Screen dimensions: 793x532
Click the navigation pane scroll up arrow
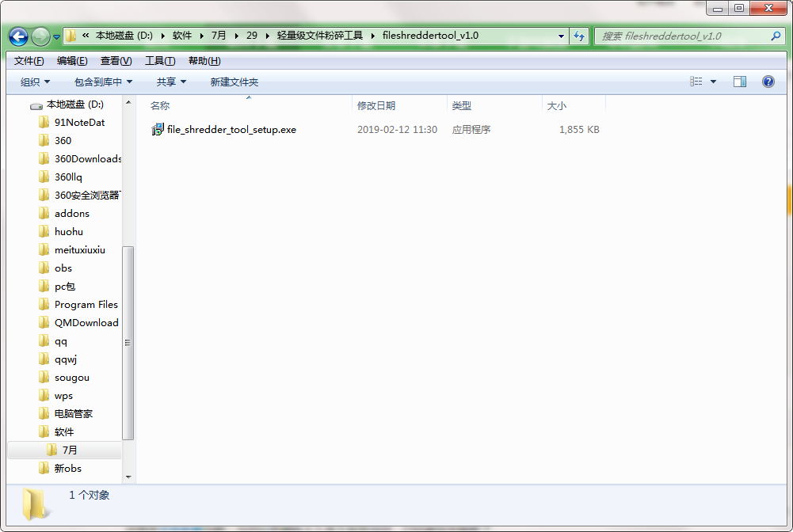[x=128, y=103]
